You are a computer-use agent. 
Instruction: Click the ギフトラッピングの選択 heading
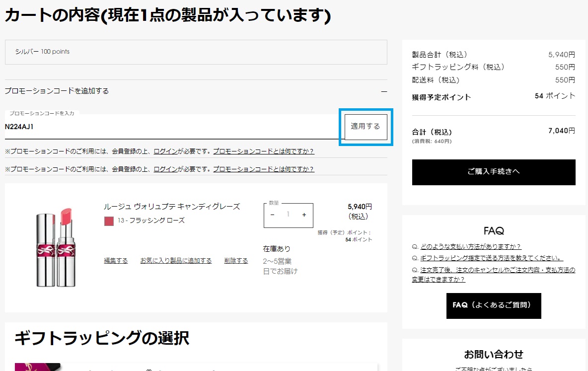(x=102, y=338)
